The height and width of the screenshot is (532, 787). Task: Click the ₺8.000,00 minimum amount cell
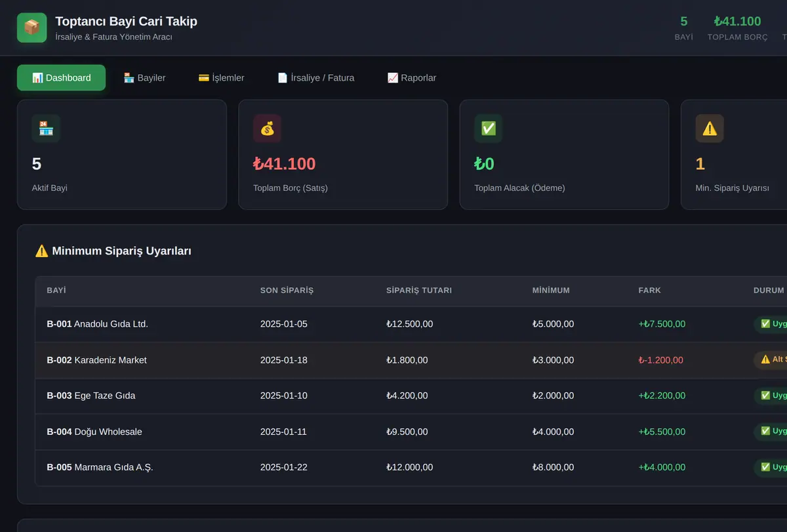554,468
